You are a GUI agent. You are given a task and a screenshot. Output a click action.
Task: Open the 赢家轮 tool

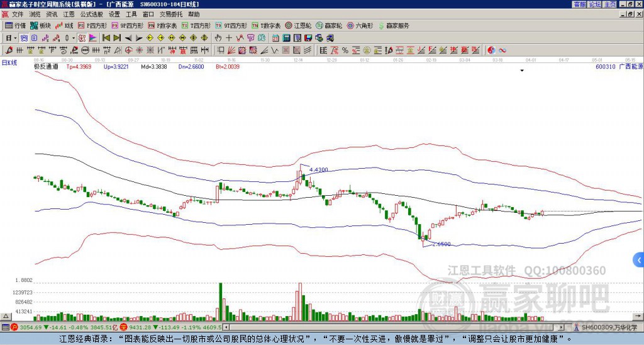(x=329, y=25)
